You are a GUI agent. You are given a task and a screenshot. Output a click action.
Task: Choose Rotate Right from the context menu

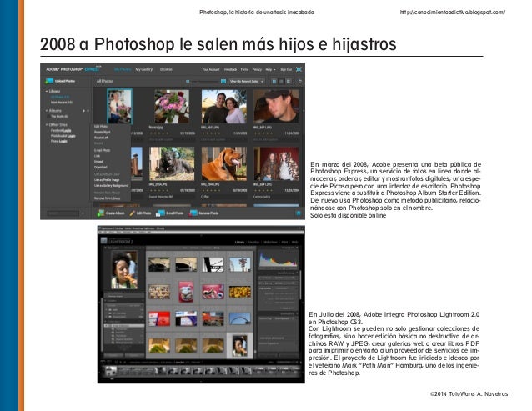click(x=102, y=132)
